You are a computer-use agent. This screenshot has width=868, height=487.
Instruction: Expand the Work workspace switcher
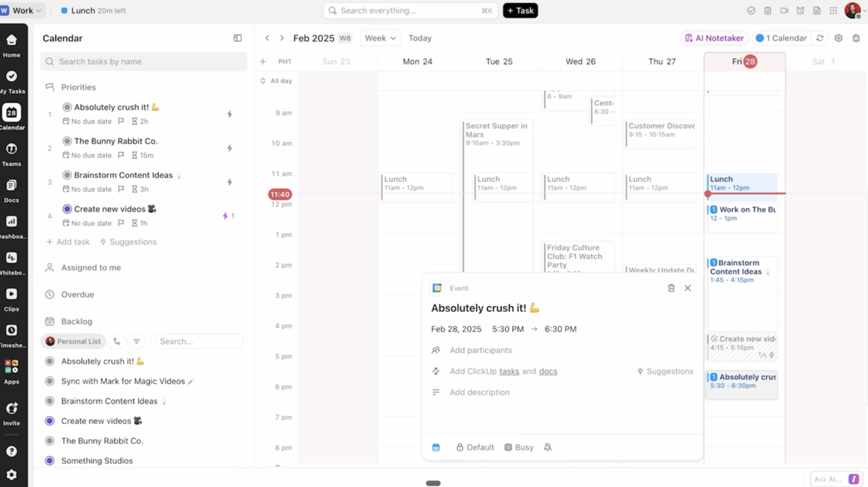pos(23,10)
